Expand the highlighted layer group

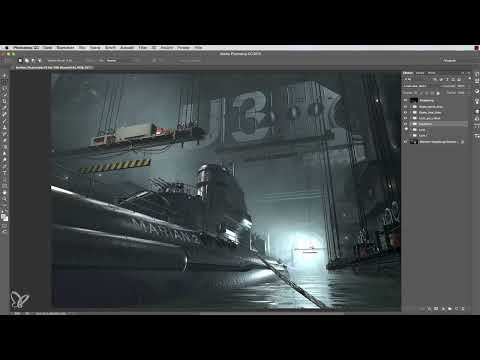point(411,124)
